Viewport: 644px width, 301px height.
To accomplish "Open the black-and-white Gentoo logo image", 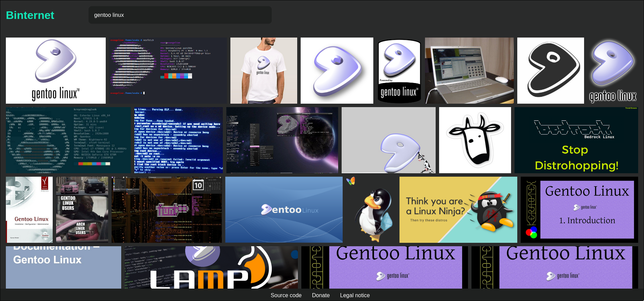I will pyautogui.click(x=551, y=71).
